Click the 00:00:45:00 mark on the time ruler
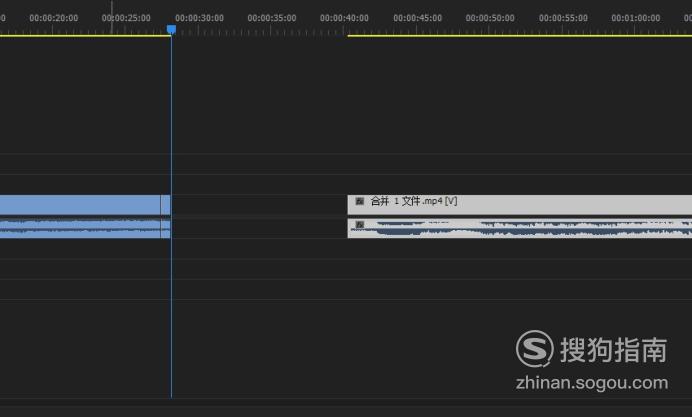Image resolution: width=692 pixels, height=417 pixels. [x=417, y=18]
